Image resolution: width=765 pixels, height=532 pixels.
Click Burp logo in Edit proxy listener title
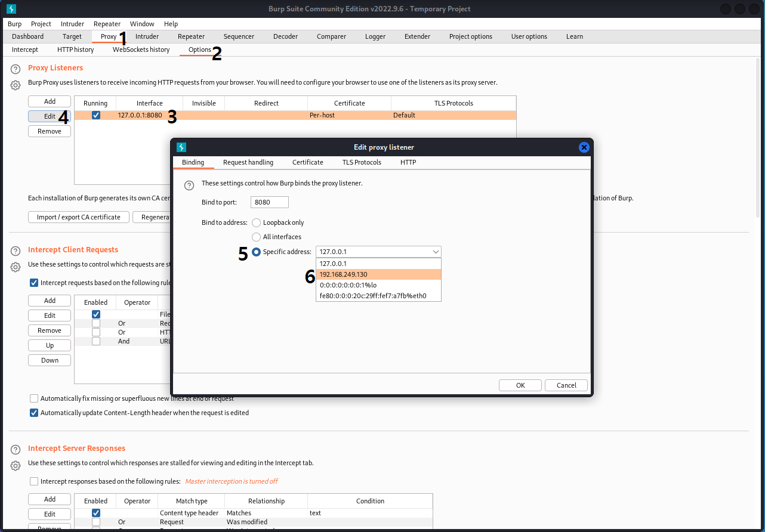coord(182,147)
